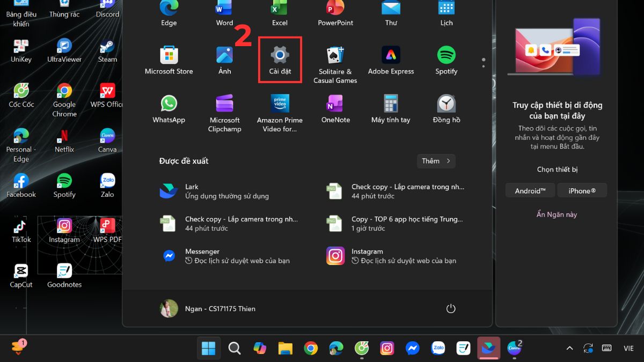Open Messenger on the taskbar
644x362 pixels.
click(x=412, y=348)
